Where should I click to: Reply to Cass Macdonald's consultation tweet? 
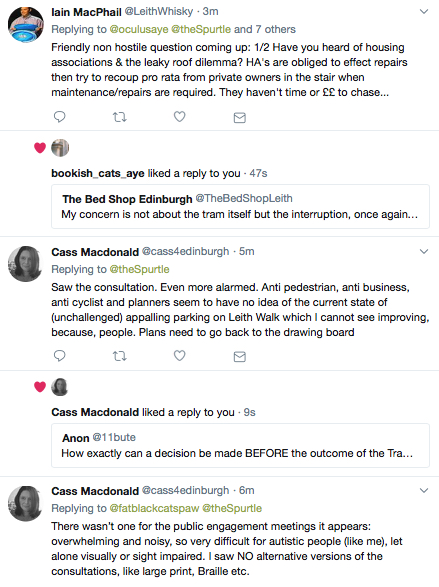pyautogui.click(x=60, y=356)
